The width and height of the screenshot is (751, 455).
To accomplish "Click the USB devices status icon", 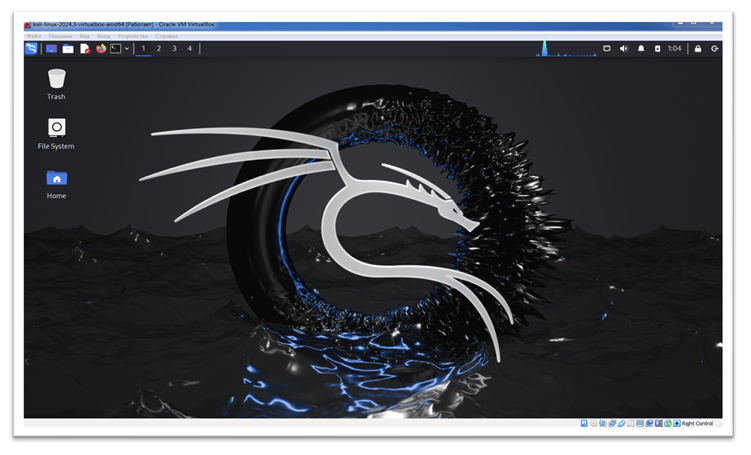I will point(622,423).
